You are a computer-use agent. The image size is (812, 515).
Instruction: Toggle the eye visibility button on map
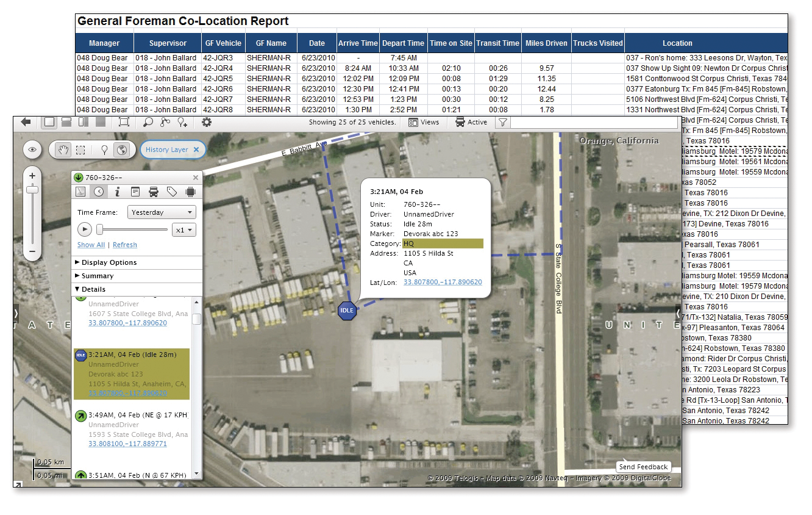pos(32,149)
